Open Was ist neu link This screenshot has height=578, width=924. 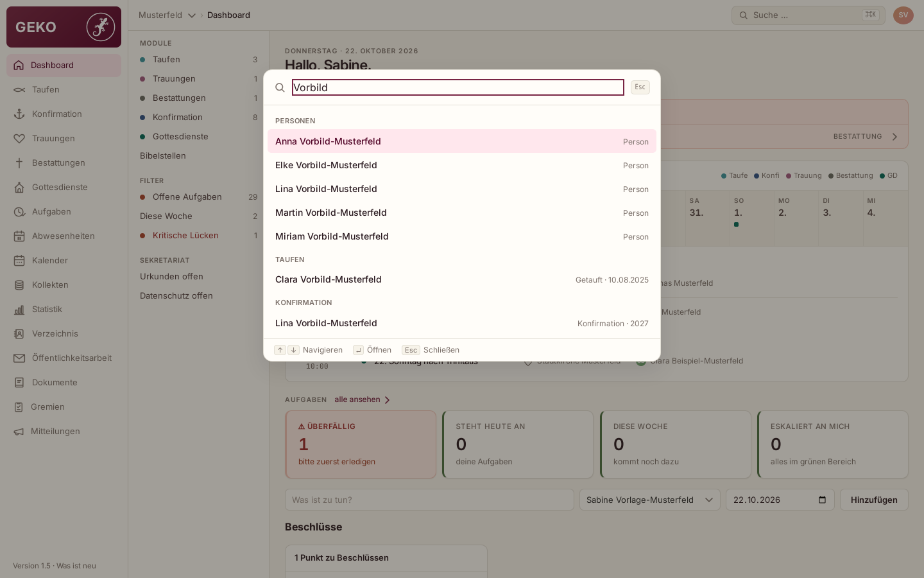tap(76, 566)
